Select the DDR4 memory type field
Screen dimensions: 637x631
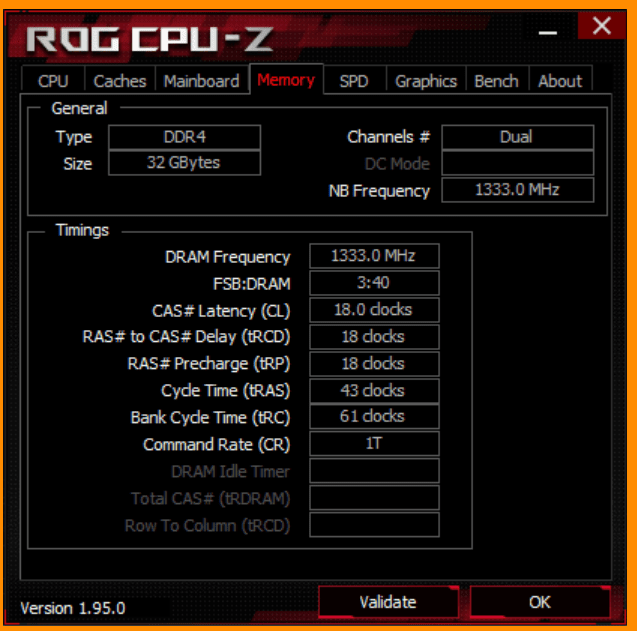pos(184,137)
